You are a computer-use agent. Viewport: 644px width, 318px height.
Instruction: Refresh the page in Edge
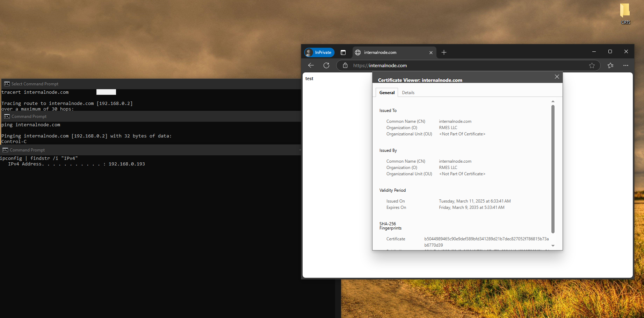point(326,65)
